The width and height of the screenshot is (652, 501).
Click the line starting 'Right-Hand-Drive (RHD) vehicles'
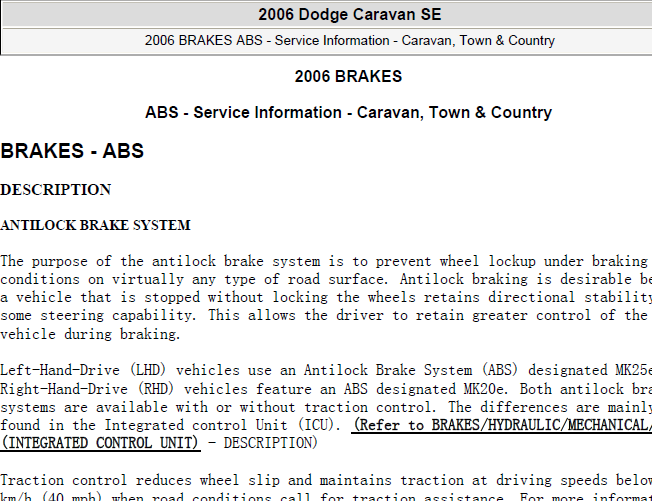tap(326, 389)
